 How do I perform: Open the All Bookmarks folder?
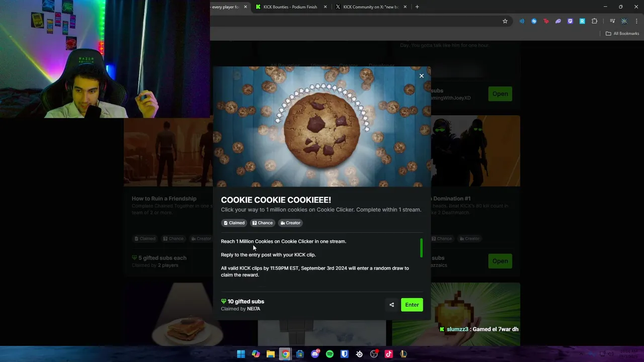click(622, 34)
